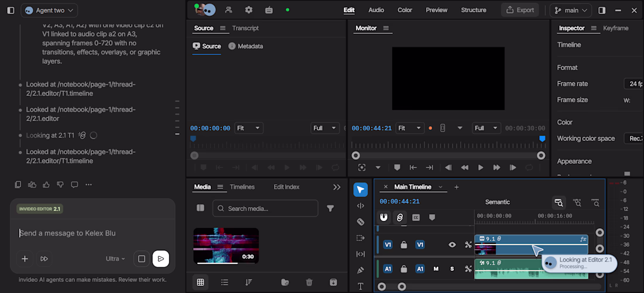The height and width of the screenshot is (293, 644).
Task: Select the dashed-box insert tool
Action: (361, 237)
